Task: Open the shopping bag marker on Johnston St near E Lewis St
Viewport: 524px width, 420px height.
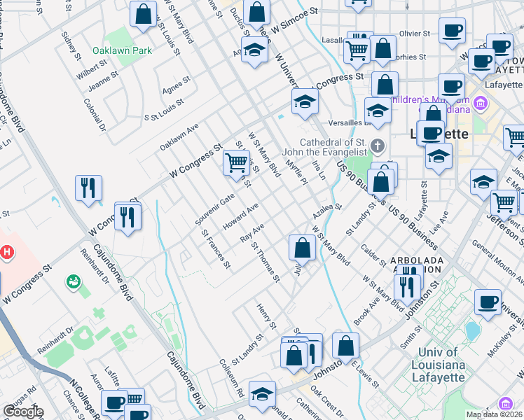Action: coord(345,347)
